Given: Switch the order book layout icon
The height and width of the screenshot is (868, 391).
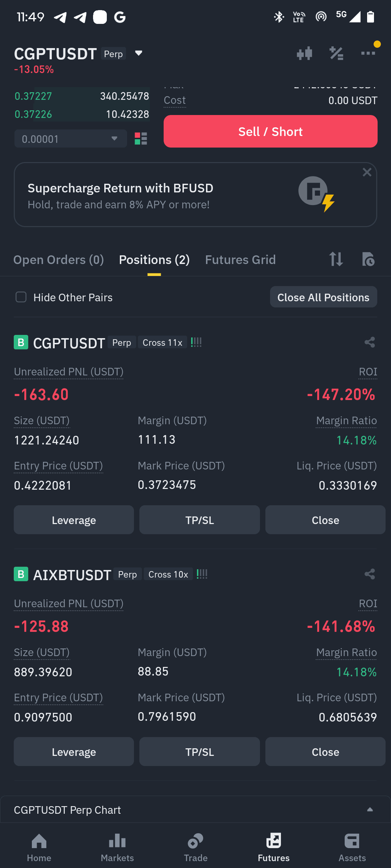Looking at the screenshot, I should click(x=141, y=139).
